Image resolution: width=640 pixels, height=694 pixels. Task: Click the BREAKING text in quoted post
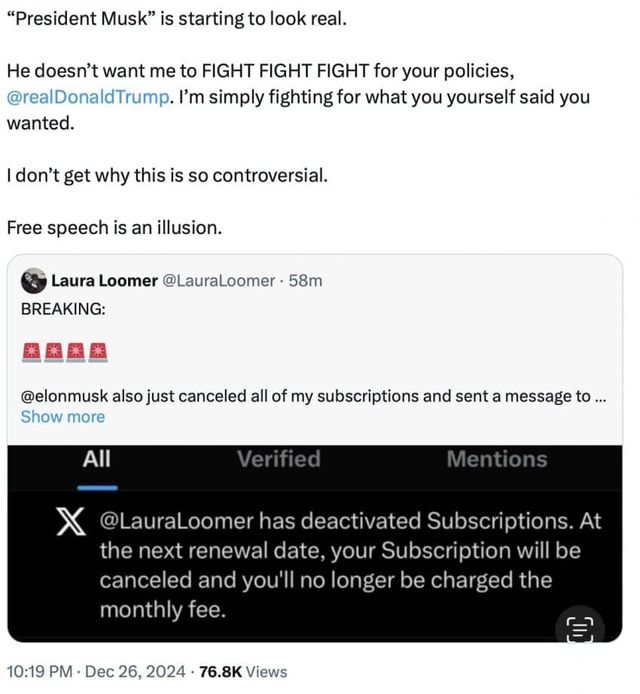tap(62, 309)
